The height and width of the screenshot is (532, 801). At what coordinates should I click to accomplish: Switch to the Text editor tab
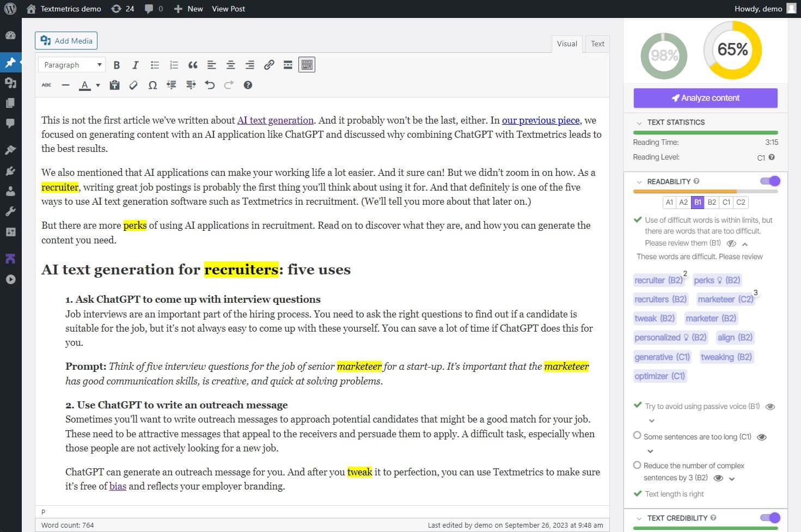(x=597, y=44)
